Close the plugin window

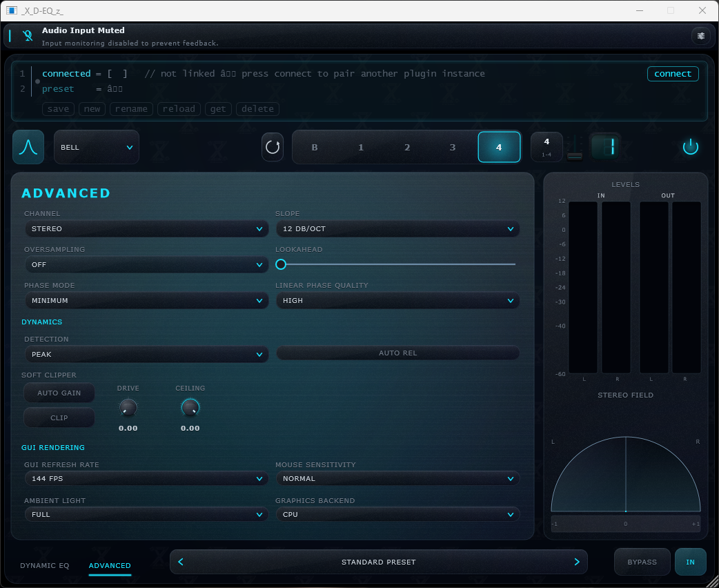pos(702,10)
